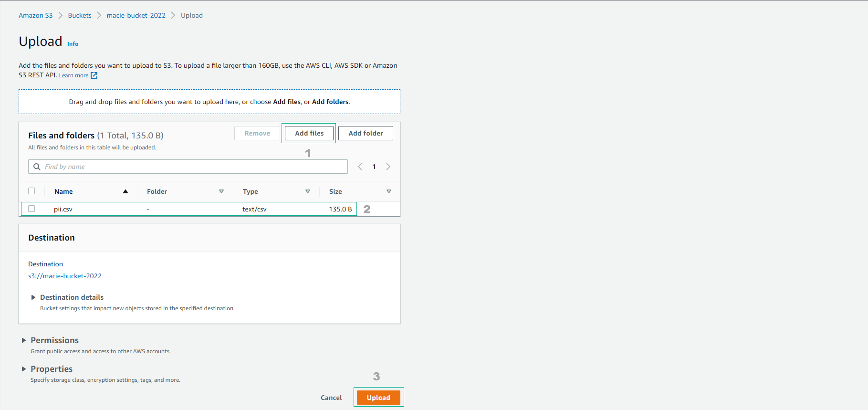This screenshot has height=410, width=868.
Task: Expand the Permissions section
Action: (x=24, y=340)
